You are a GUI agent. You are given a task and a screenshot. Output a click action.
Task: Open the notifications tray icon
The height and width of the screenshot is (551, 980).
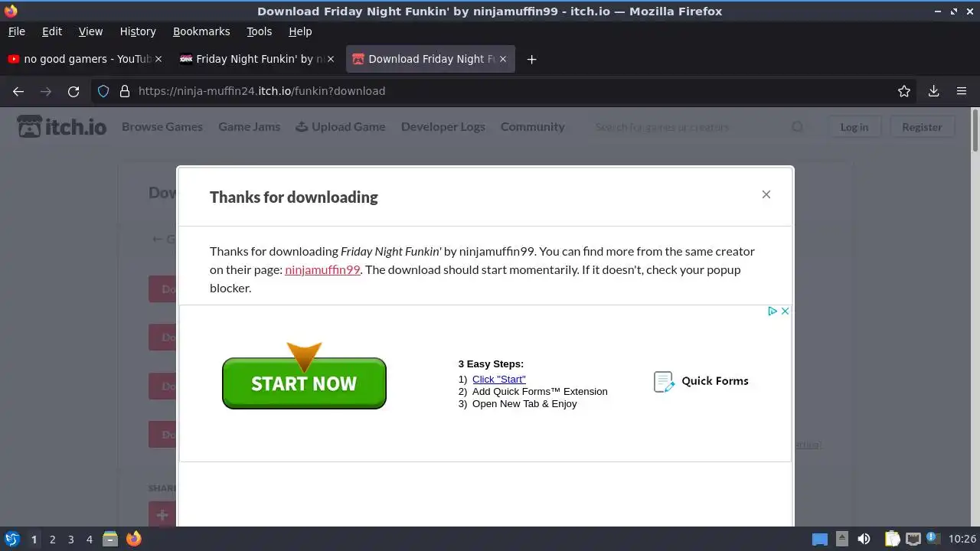[933, 538]
